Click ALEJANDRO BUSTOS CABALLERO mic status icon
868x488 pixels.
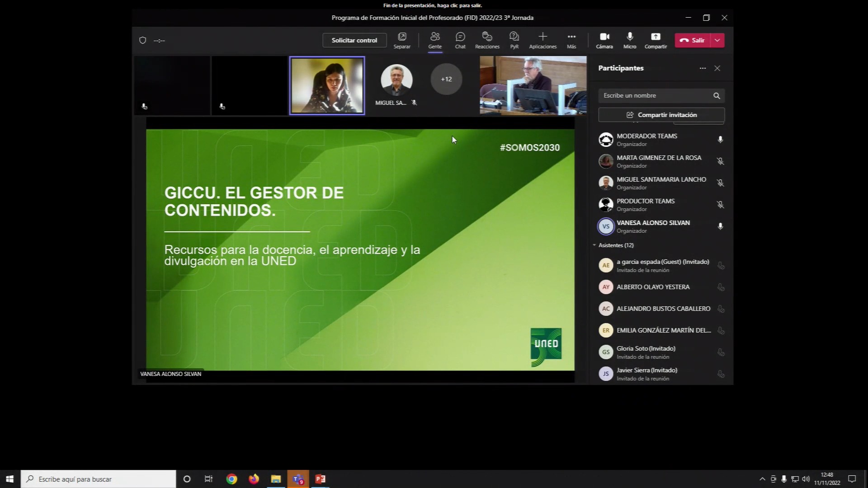(x=721, y=309)
